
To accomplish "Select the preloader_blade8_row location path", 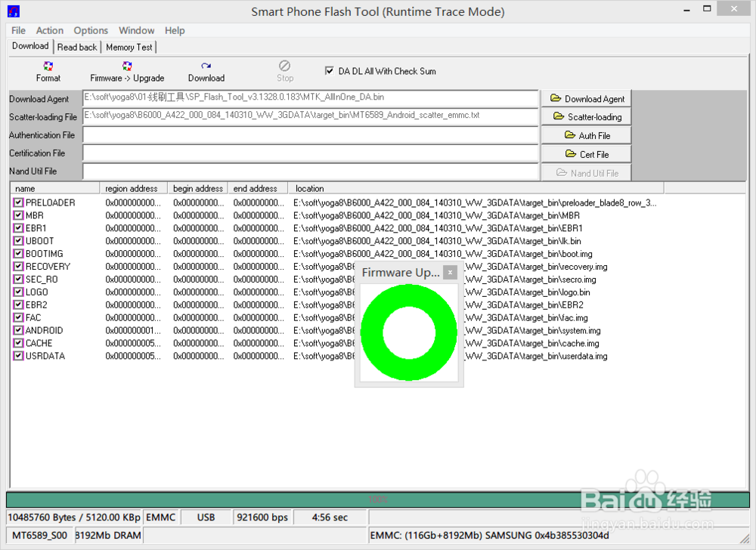I will [x=475, y=202].
